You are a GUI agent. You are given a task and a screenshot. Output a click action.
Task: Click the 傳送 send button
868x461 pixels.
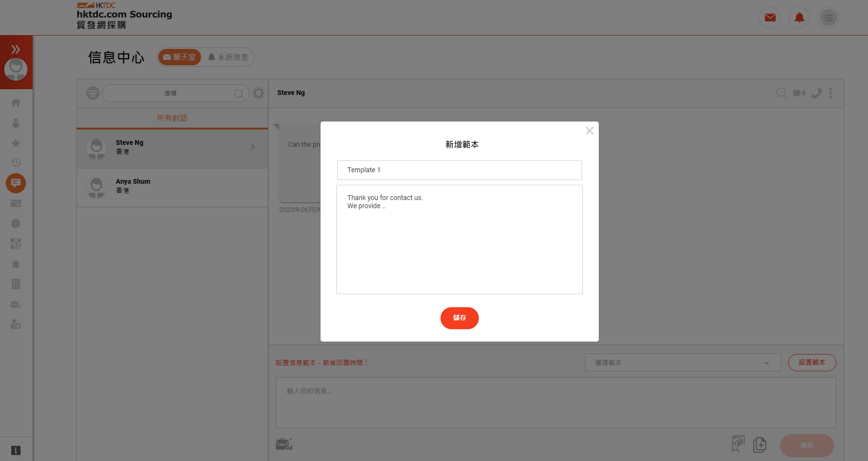(x=807, y=446)
